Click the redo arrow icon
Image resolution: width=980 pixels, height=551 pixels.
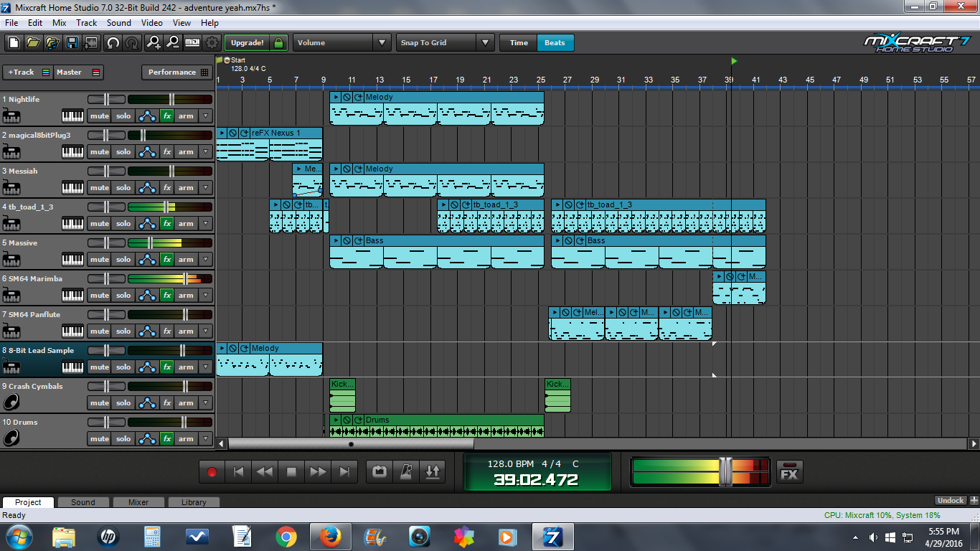pyautogui.click(x=132, y=43)
